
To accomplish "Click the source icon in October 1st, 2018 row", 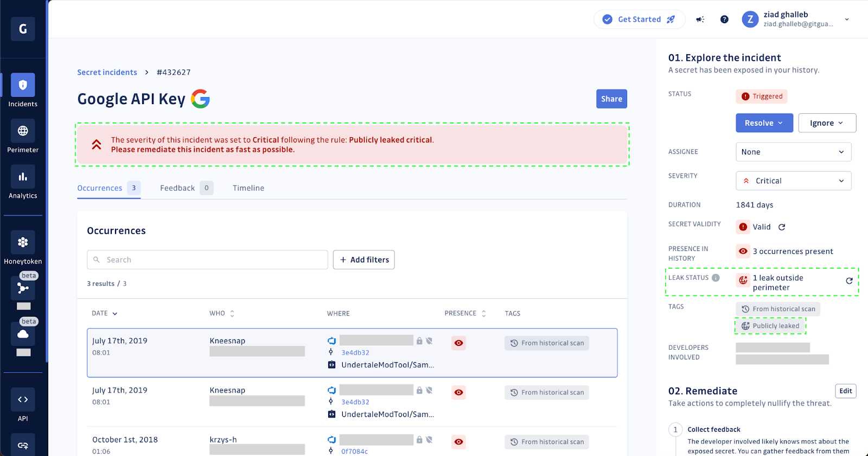I will pyautogui.click(x=331, y=440).
